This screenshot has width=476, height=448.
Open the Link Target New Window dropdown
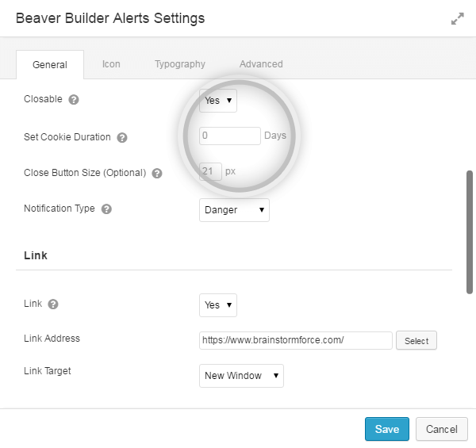[x=241, y=376]
